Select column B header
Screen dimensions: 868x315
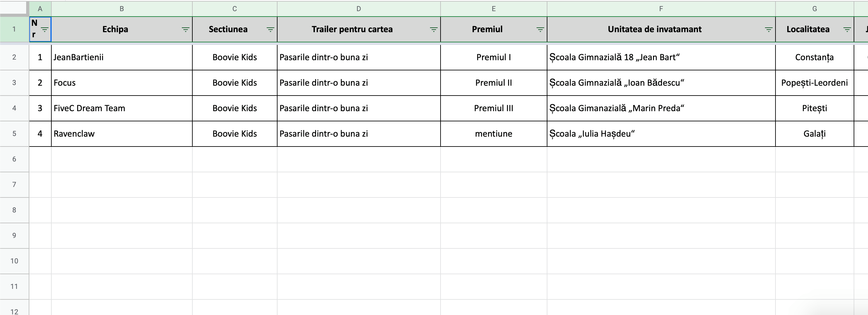point(122,9)
